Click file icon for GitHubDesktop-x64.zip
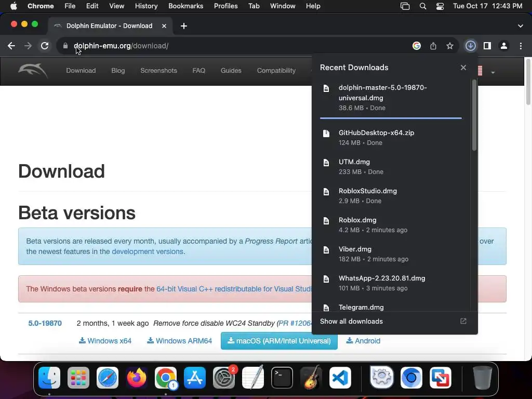The width and height of the screenshot is (532, 399). click(326, 134)
